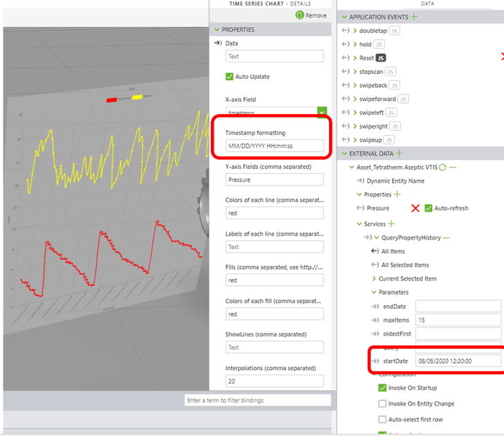Screen dimensions: 504x436
Task: Click the JS badge next to swipeleft
Action: (391, 113)
